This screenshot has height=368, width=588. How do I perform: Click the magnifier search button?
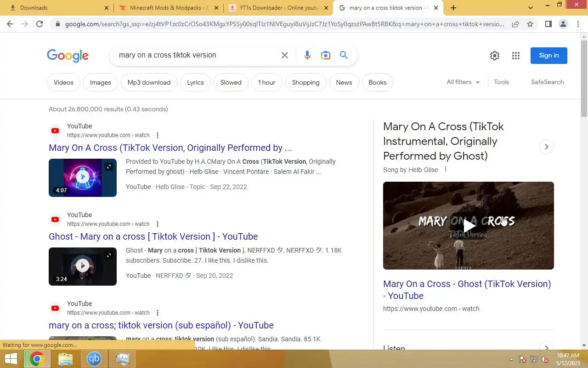pos(344,55)
